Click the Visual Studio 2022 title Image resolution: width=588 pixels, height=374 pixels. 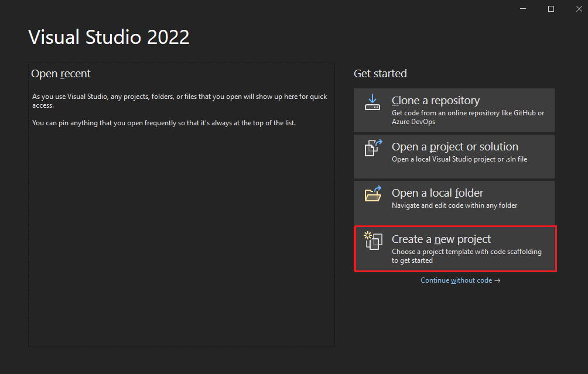point(109,37)
